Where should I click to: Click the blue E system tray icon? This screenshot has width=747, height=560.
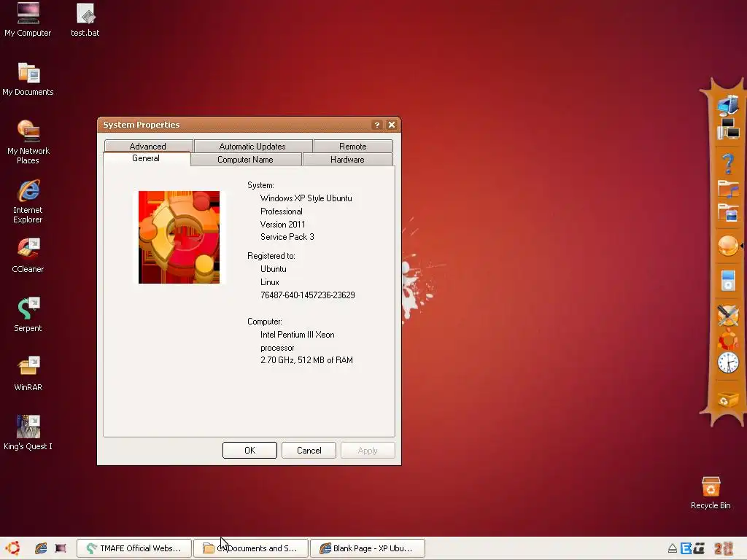click(x=686, y=548)
